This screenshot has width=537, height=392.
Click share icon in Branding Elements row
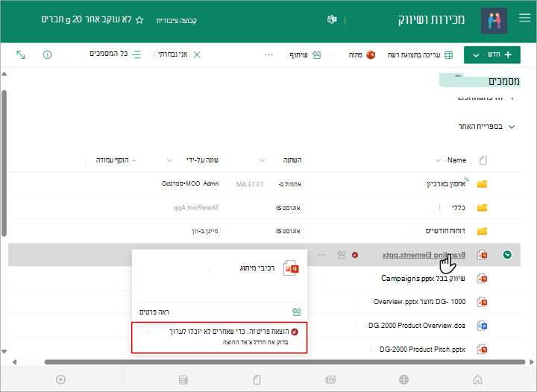(x=341, y=255)
